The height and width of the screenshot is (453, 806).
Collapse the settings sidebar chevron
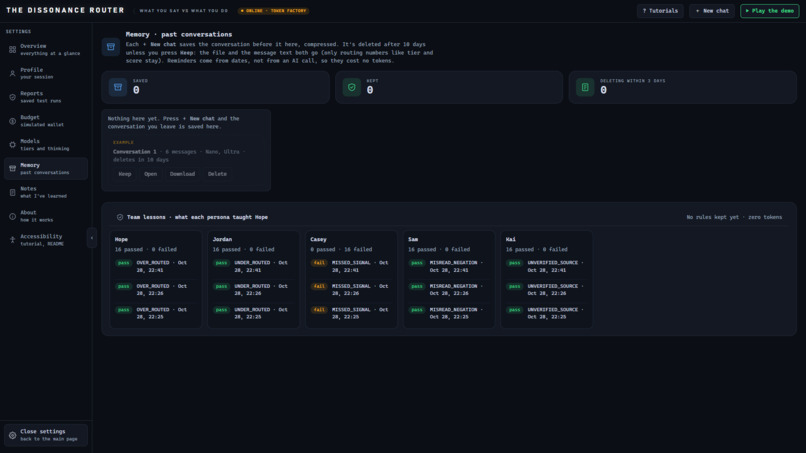91,238
